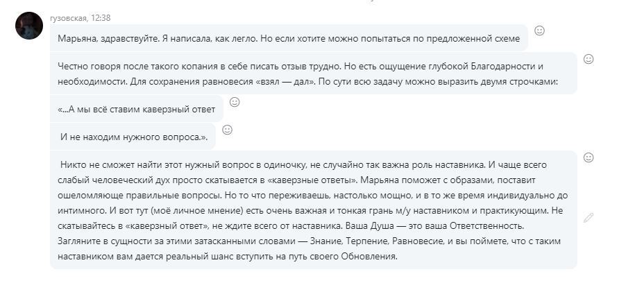Screen dimensions: 644x283
Task: Add reaction to the 'Честно говоря' message
Action: click(x=588, y=59)
